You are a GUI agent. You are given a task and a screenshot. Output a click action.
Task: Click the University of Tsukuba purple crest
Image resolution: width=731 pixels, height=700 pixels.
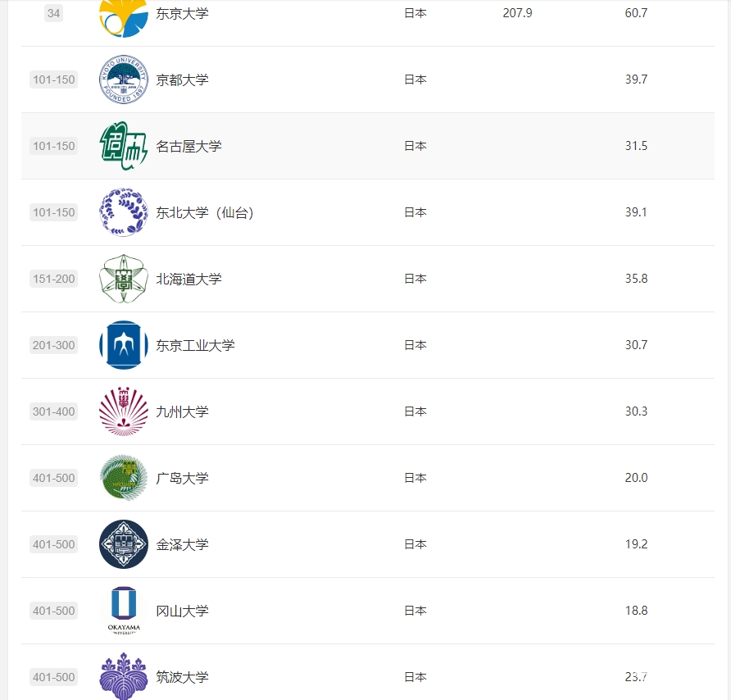(x=124, y=676)
